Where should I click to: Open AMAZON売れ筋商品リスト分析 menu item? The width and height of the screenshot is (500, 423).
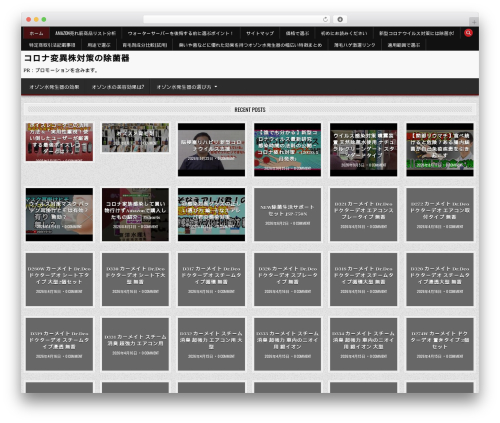[85, 33]
